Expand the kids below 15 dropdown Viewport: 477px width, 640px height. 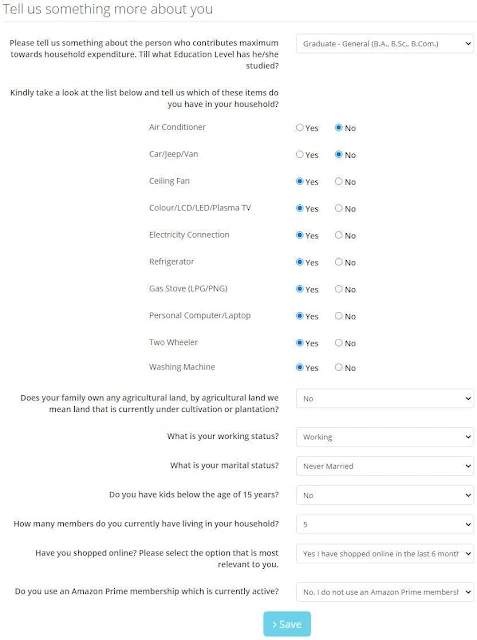(x=385, y=495)
